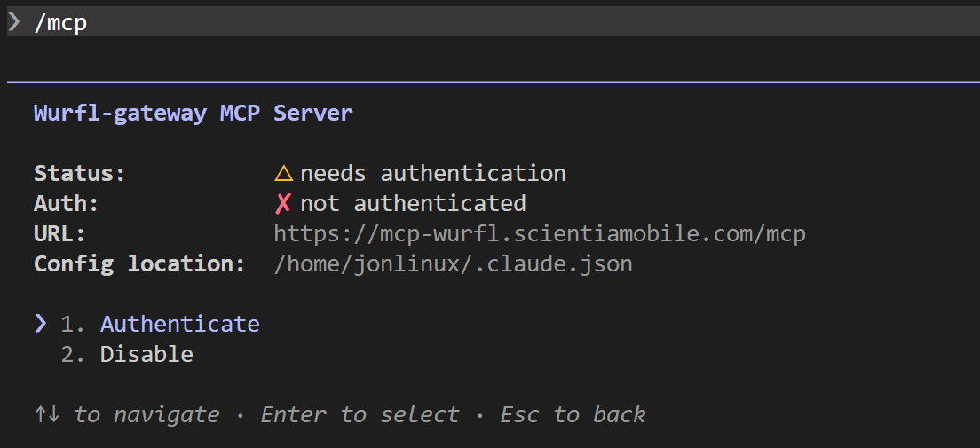Click the /mcp command input line

click(x=494, y=22)
